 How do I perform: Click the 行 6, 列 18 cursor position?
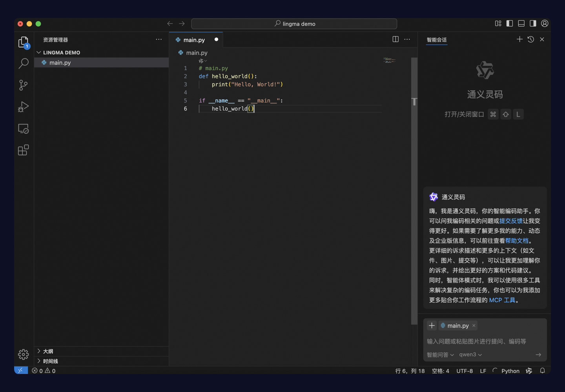(410, 370)
